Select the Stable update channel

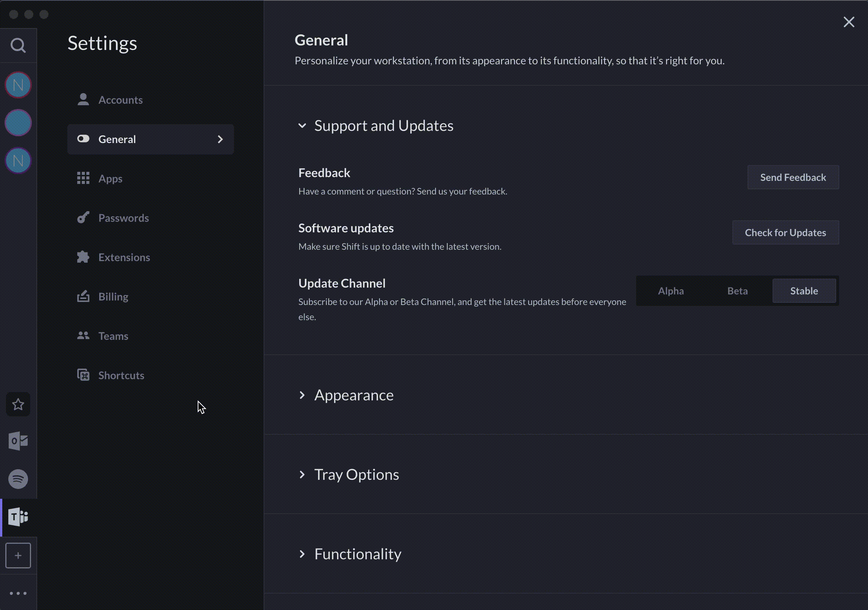pyautogui.click(x=804, y=291)
